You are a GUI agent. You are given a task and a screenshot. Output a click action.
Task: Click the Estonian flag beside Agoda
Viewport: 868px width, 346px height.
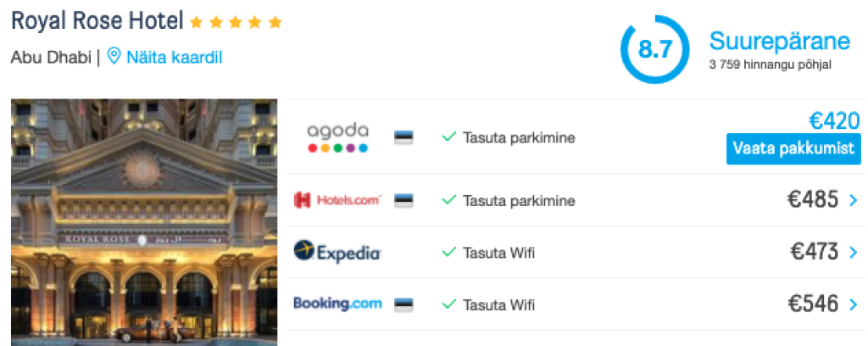tap(403, 137)
